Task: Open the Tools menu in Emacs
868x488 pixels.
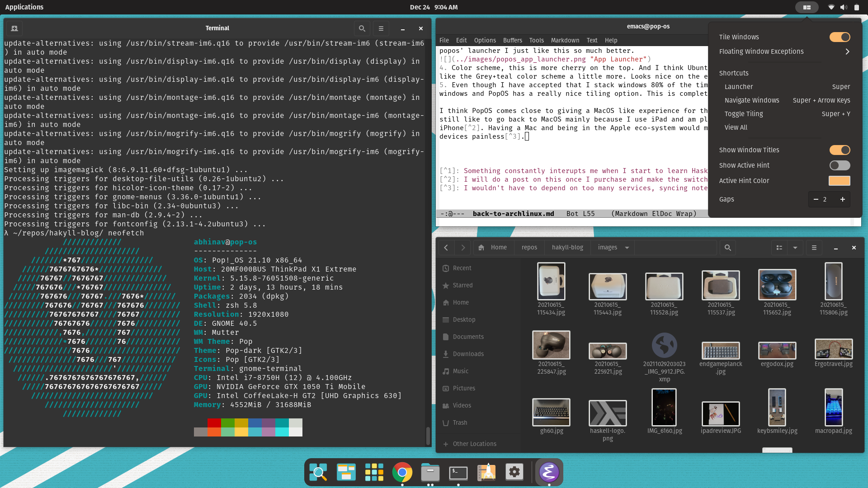Action: tap(536, 40)
